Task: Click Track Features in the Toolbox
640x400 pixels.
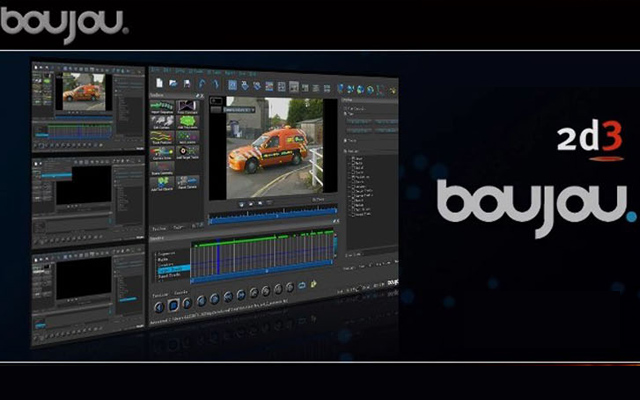Action: tap(162, 138)
